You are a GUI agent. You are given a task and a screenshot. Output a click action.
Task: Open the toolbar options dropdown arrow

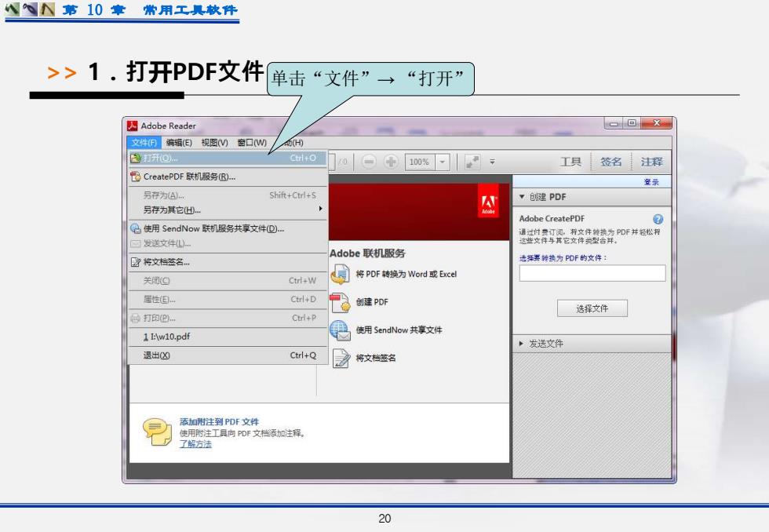(492, 162)
